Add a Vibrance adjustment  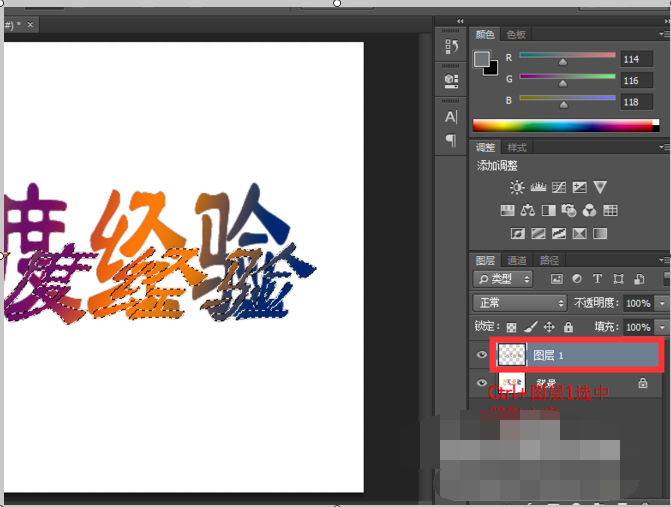600,187
